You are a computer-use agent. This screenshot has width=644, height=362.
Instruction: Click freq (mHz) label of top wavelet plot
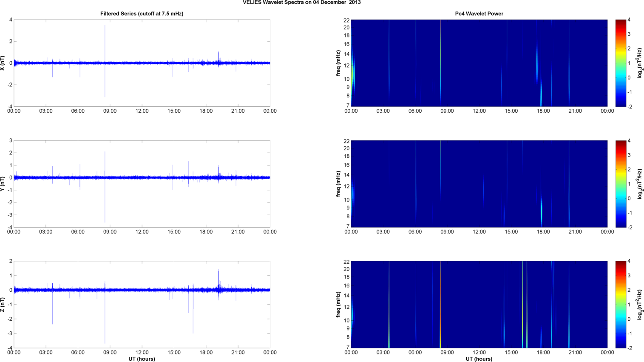tap(338, 63)
